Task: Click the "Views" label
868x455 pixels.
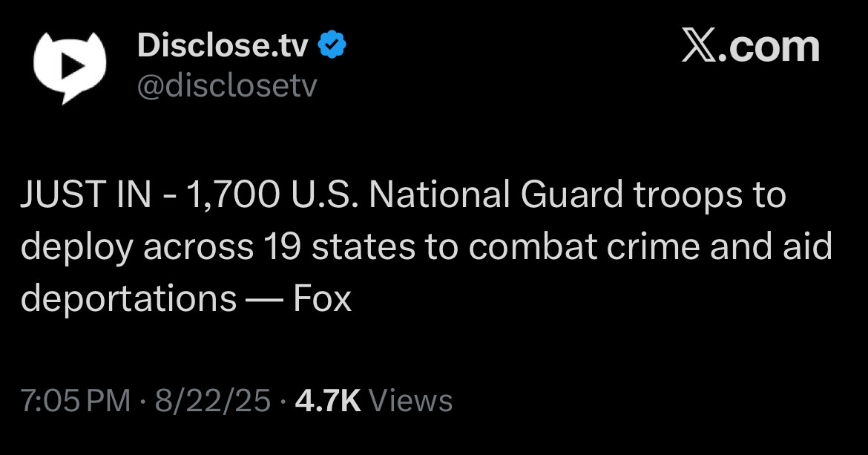Action: coord(410,401)
